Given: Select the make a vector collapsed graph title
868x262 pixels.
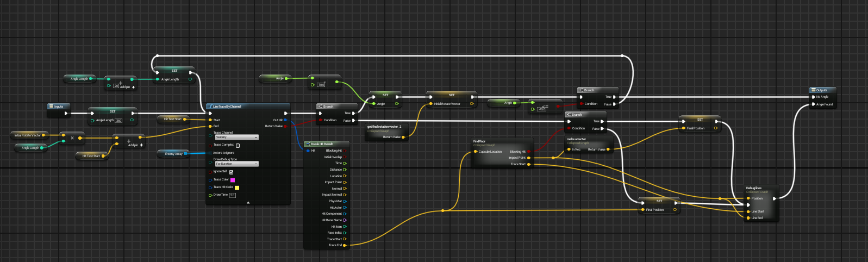Looking at the screenshot, I should coord(576,139).
